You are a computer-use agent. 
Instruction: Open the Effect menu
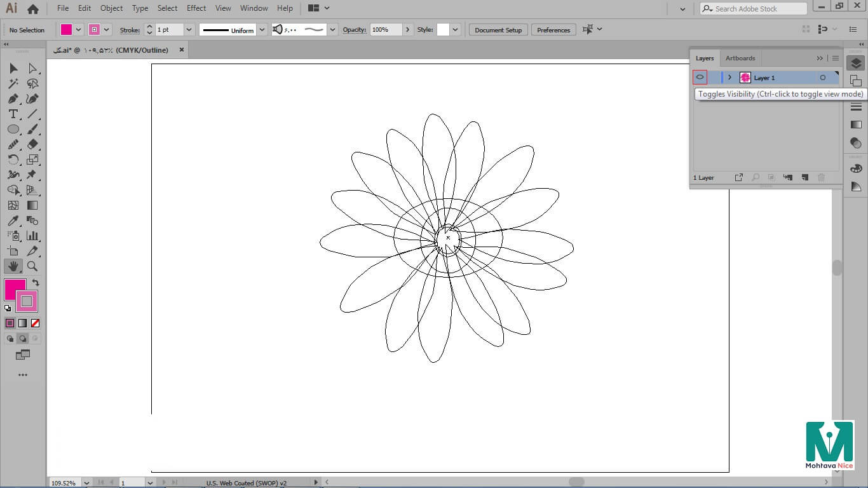click(x=196, y=8)
